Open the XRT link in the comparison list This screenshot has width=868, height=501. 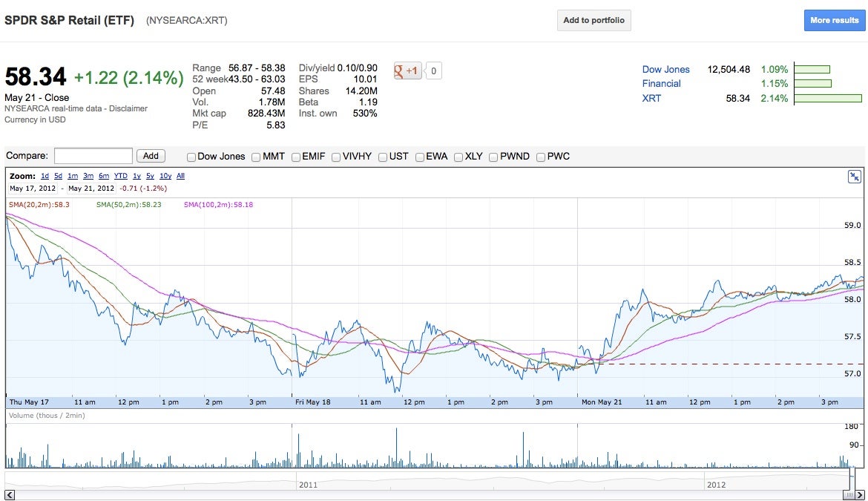pyautogui.click(x=651, y=99)
